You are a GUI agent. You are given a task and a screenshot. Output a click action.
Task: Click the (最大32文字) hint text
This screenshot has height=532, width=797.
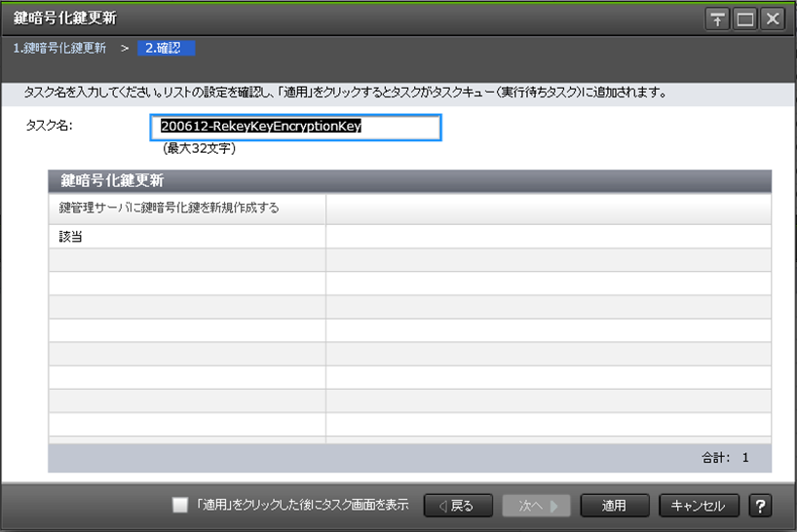pyautogui.click(x=199, y=148)
